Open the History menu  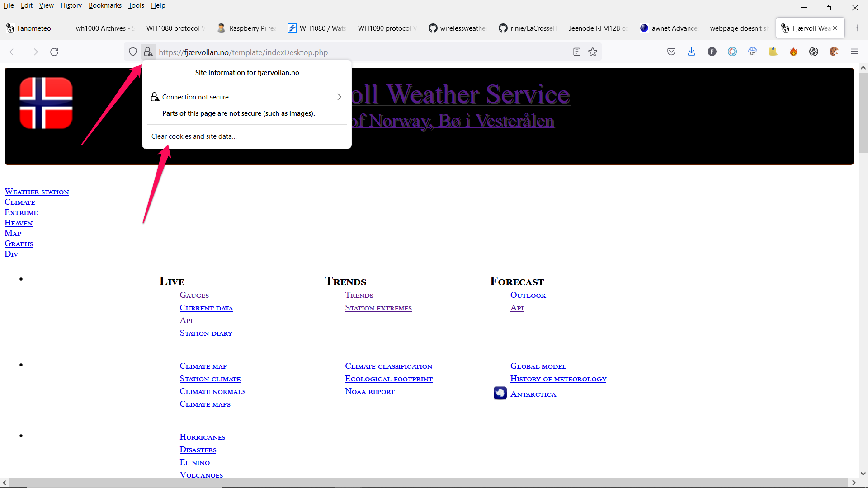(x=71, y=5)
